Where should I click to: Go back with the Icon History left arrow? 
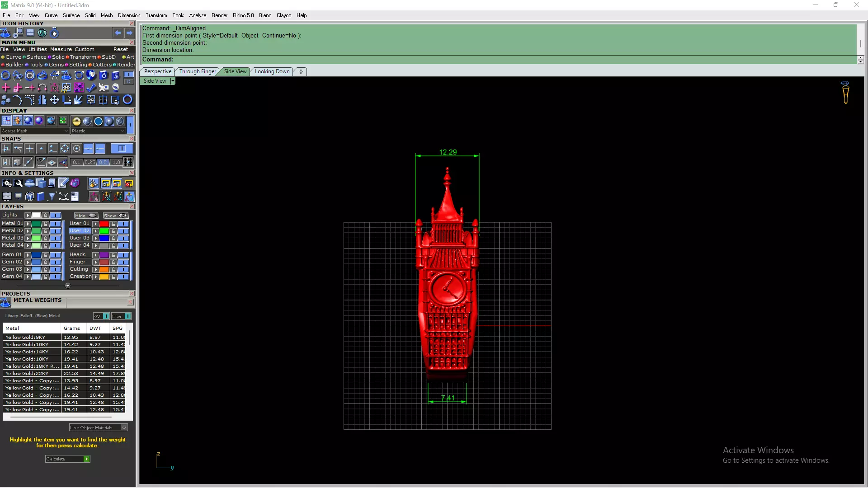118,33
